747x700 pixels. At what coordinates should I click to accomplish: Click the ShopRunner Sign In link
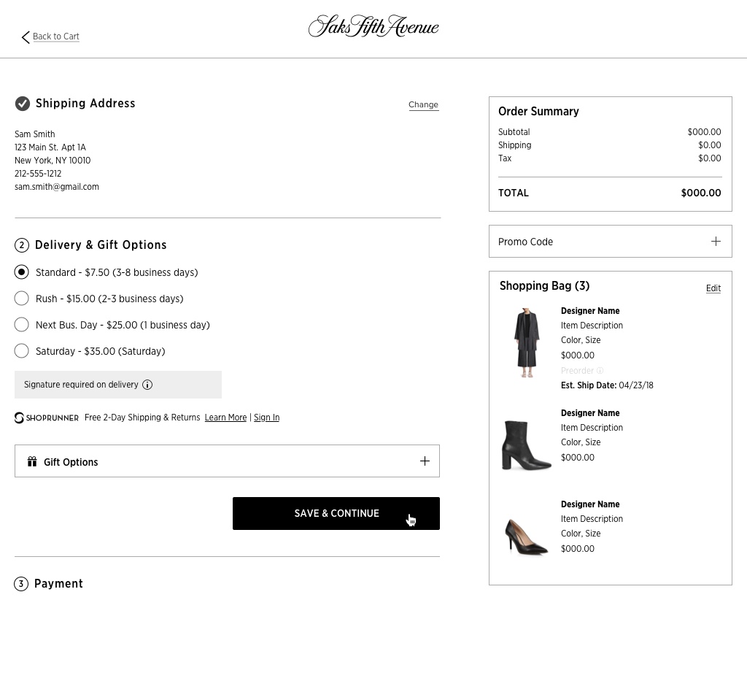coord(266,418)
